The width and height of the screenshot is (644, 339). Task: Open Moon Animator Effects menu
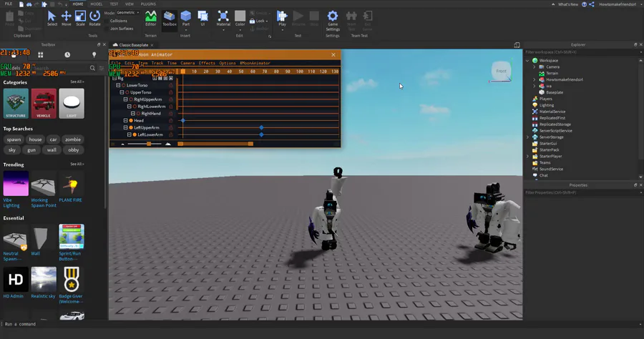tap(207, 63)
